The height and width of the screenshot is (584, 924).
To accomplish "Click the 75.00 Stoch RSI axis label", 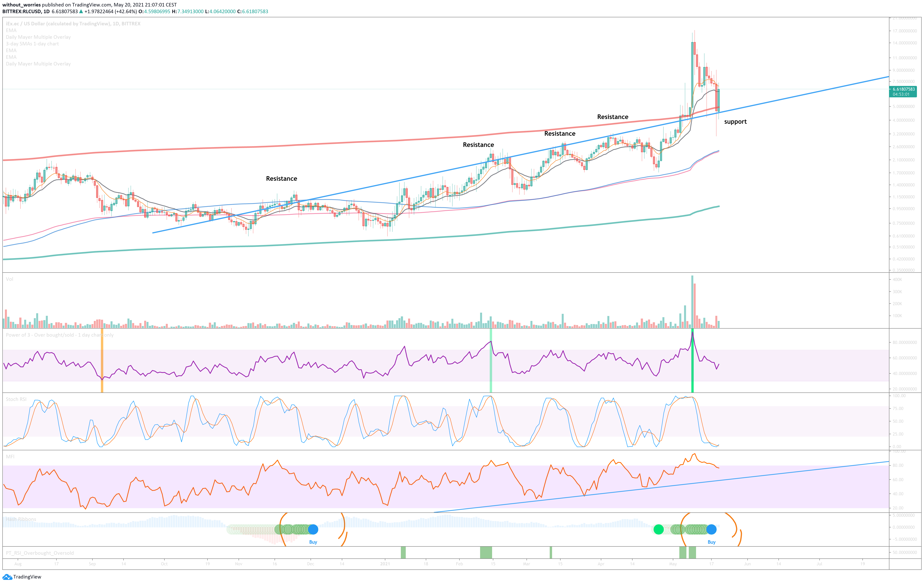I will [x=897, y=408].
